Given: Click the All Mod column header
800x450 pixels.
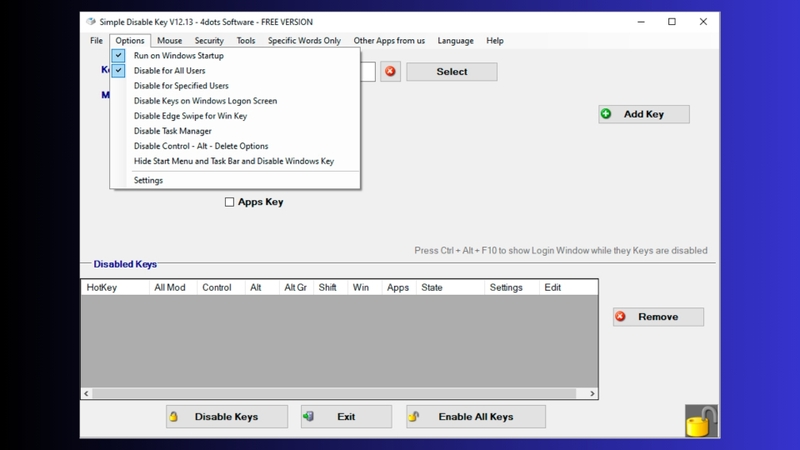Looking at the screenshot, I should (173, 288).
